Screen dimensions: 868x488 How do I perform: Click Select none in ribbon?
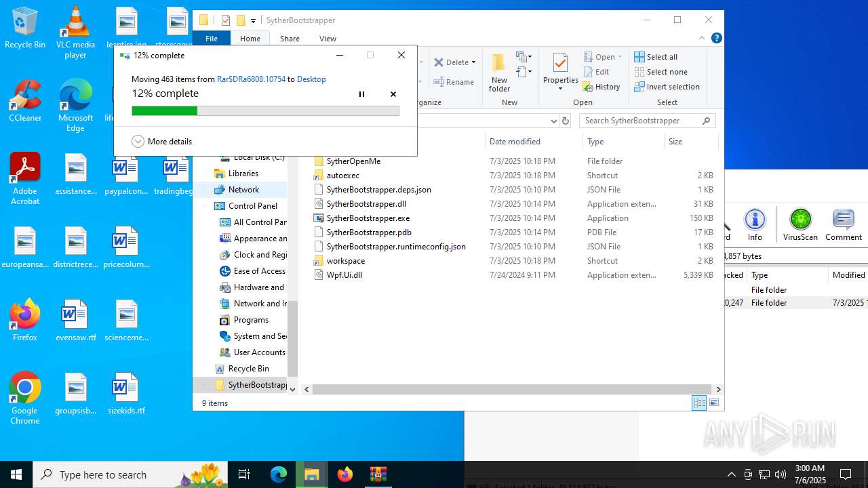point(660,72)
